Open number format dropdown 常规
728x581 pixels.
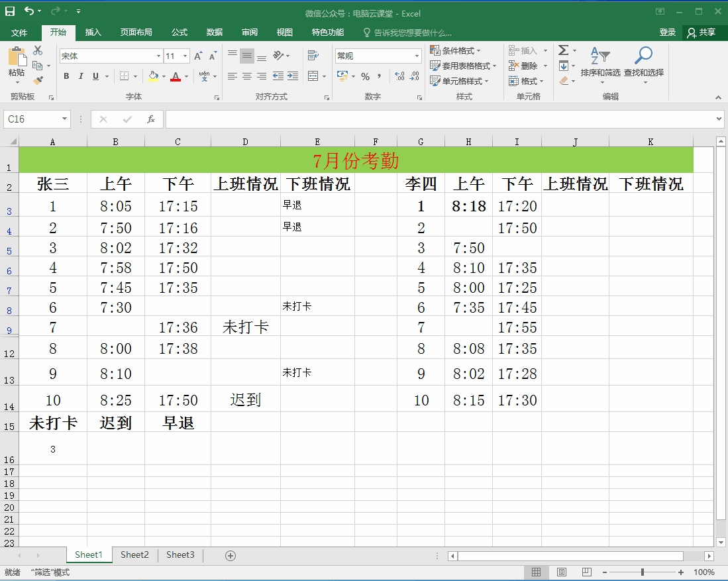[x=417, y=56]
